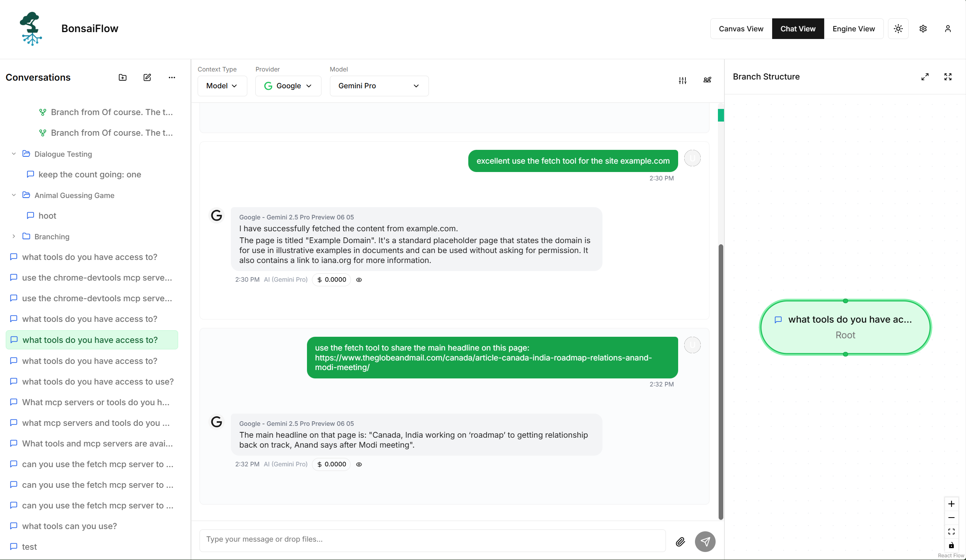Click the message input field

click(x=432, y=539)
